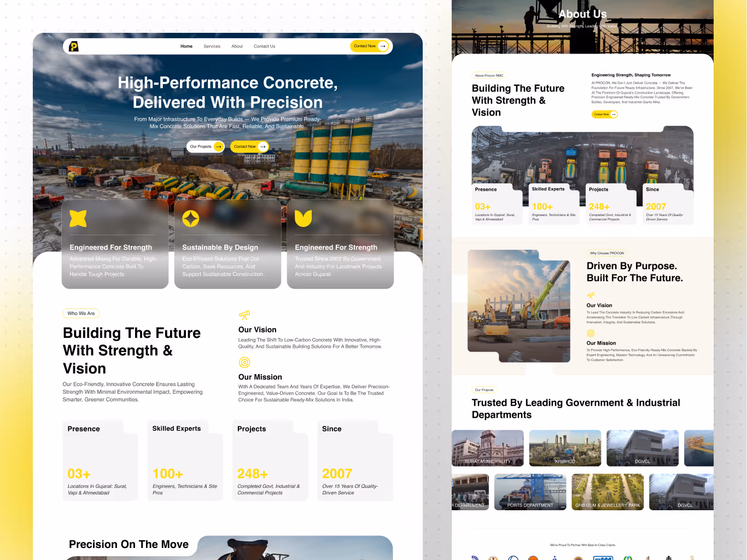Click the round star icon on Sustainable By Design
This screenshot has height=560, width=747.
point(190,218)
